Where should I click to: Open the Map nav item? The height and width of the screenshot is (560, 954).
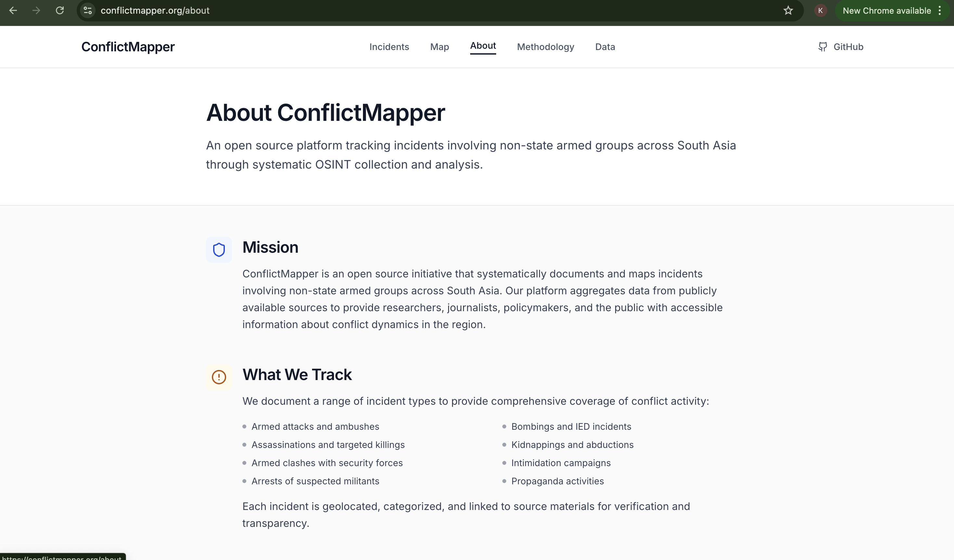coord(440,47)
